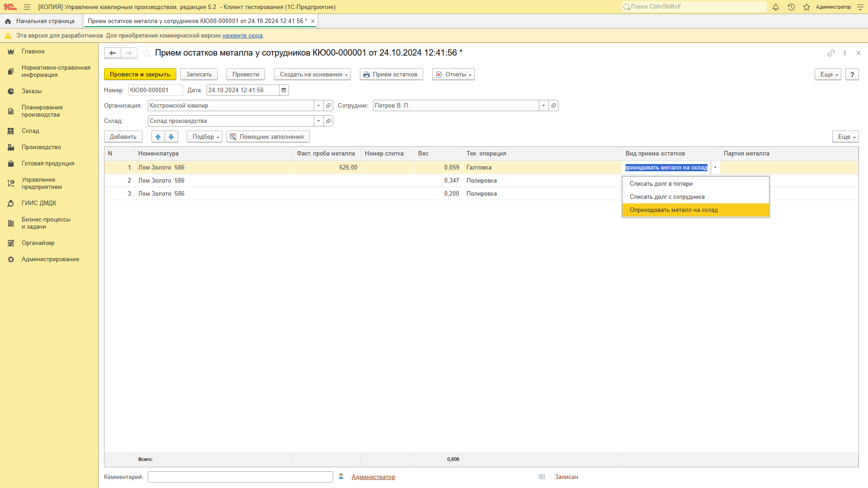Click move row down arrow icon
Image resolution: width=868 pixels, height=488 pixels.
172,136
